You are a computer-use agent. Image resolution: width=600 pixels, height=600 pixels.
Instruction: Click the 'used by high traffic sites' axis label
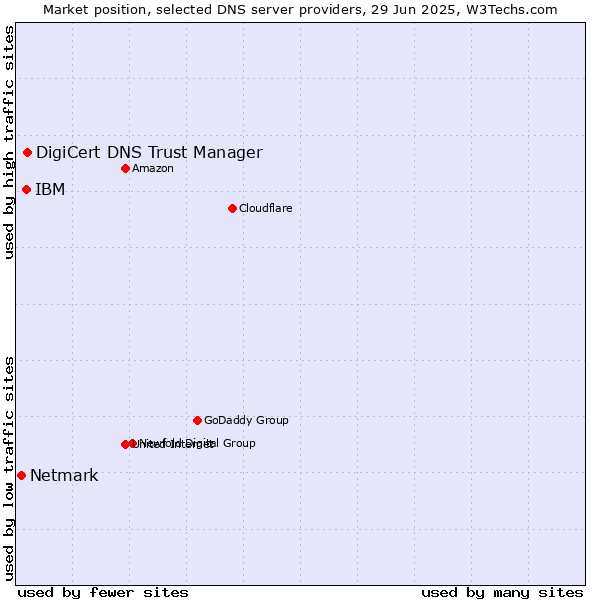tap(8, 142)
